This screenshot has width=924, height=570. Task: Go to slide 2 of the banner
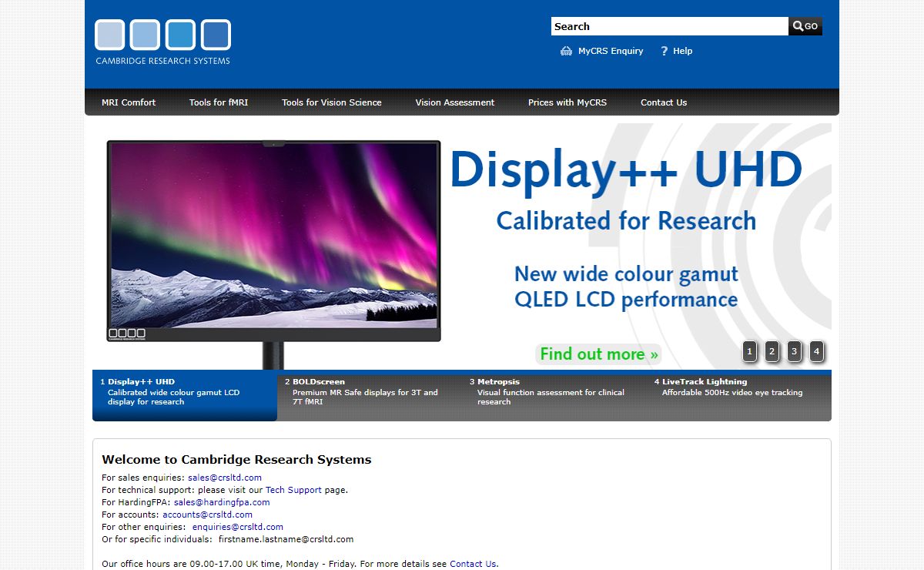coord(772,352)
